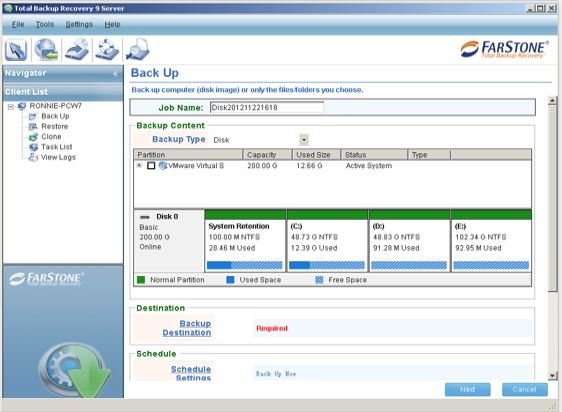Show View Logs from navigator
The height and width of the screenshot is (412, 562).
pyautogui.click(x=58, y=157)
